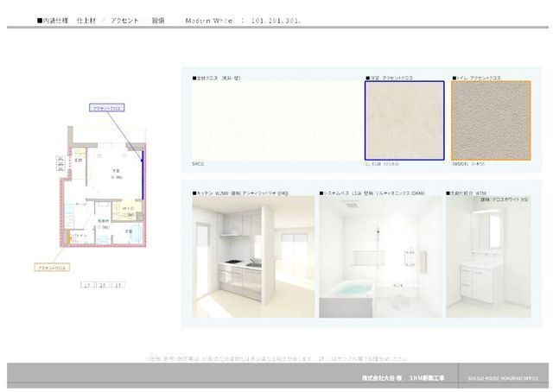Viewport: 553px width, 392px height.
Task: Open the kitchen rendering image
Action: click(252, 256)
